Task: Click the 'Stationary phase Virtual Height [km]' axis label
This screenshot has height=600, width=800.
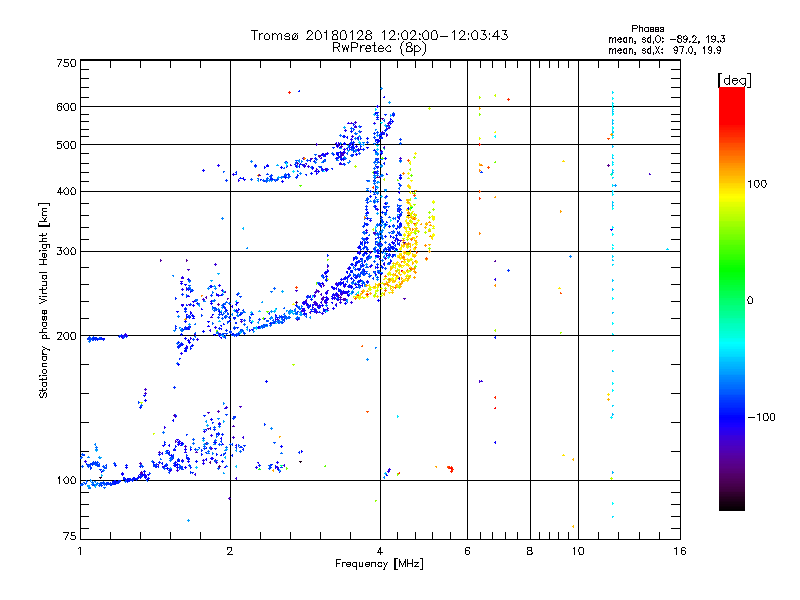Action: point(44,300)
